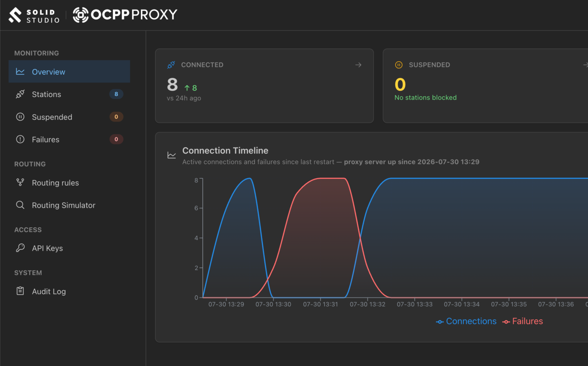Click the Stations count badge showing 8
This screenshot has width=588, height=366.
(x=116, y=94)
